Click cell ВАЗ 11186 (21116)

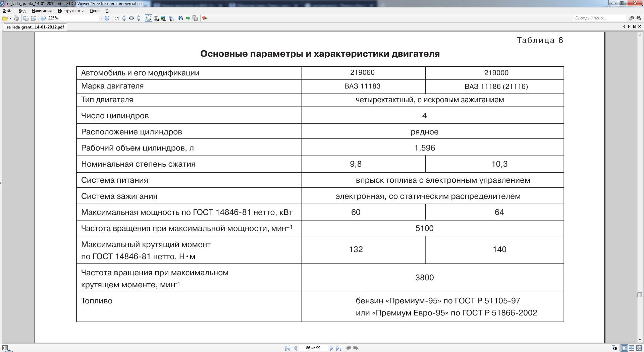click(496, 86)
